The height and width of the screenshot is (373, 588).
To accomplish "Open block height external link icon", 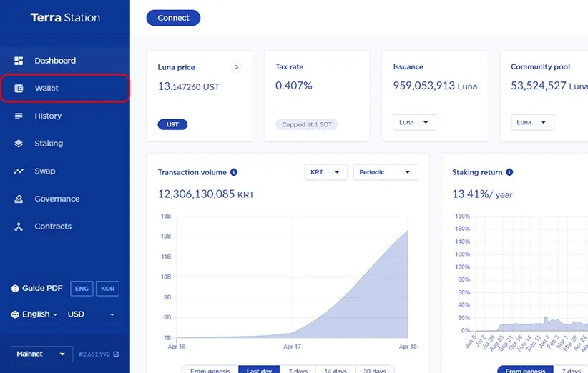I will point(116,354).
